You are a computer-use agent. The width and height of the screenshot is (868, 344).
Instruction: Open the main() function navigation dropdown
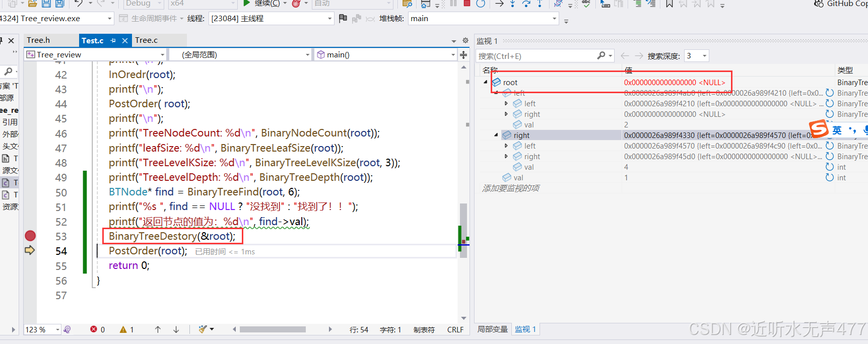pos(453,55)
